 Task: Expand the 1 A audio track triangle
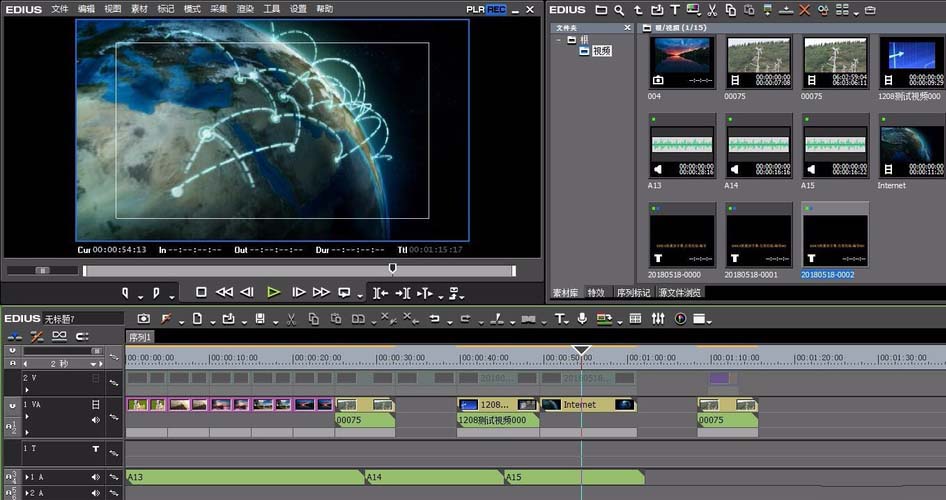click(29, 477)
